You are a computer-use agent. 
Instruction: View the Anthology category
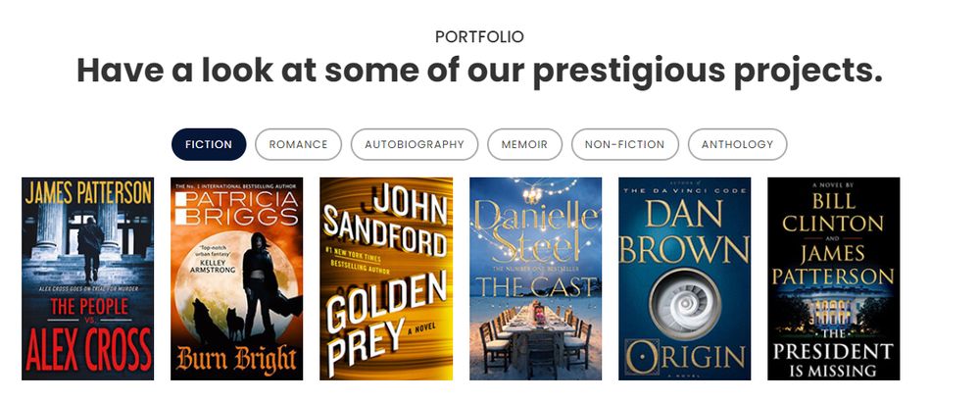(738, 144)
